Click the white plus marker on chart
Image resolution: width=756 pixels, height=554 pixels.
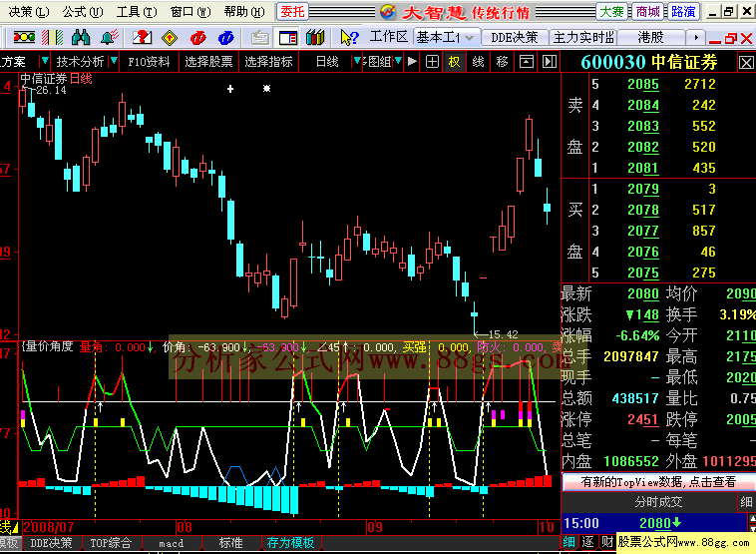[x=230, y=89]
